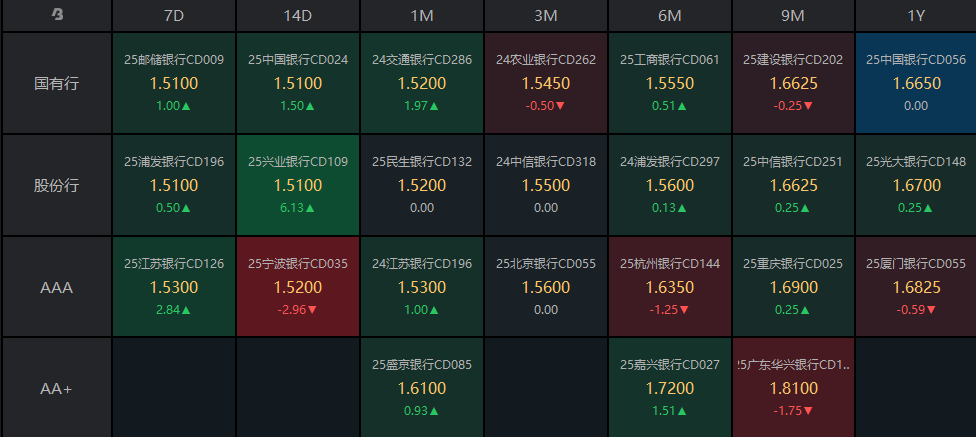976x437 pixels.
Task: Click the 24农业银行CD262 cell
Action: [x=546, y=83]
